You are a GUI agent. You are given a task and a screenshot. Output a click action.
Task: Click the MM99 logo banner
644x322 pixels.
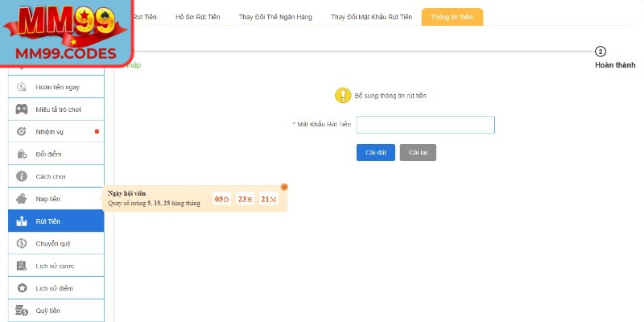pyautogui.click(x=67, y=33)
